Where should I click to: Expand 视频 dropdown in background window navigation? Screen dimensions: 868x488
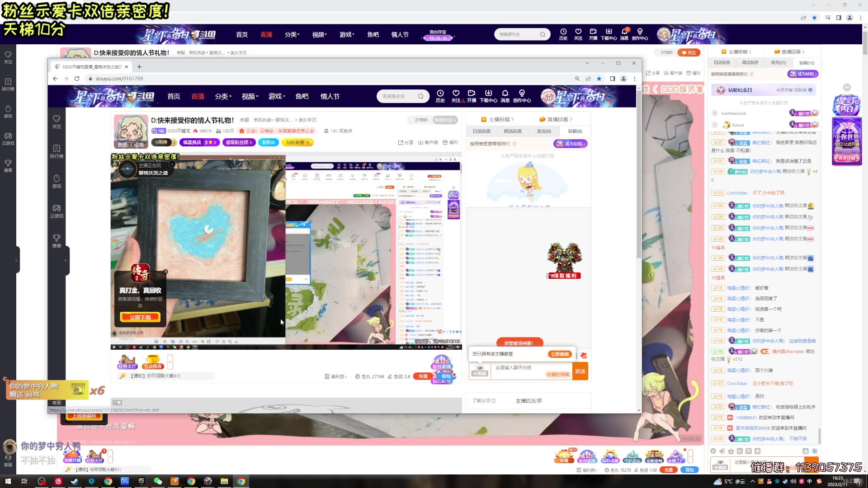coord(319,34)
